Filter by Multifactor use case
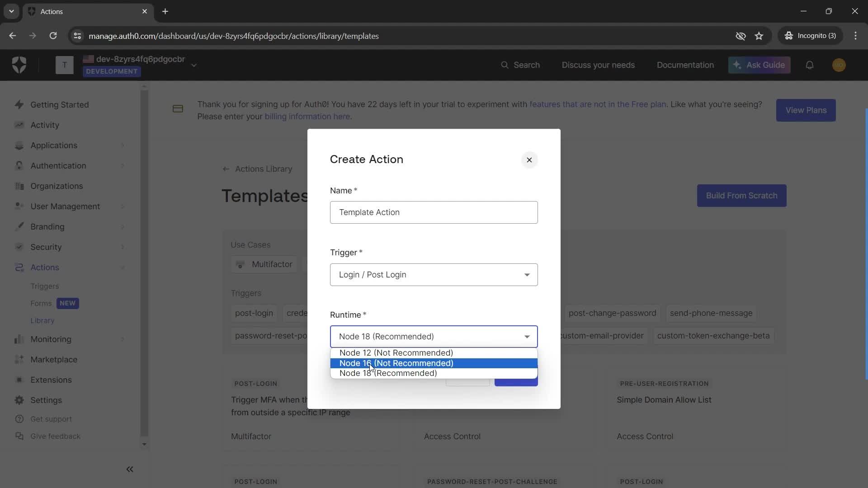The image size is (868, 488). [x=264, y=264]
